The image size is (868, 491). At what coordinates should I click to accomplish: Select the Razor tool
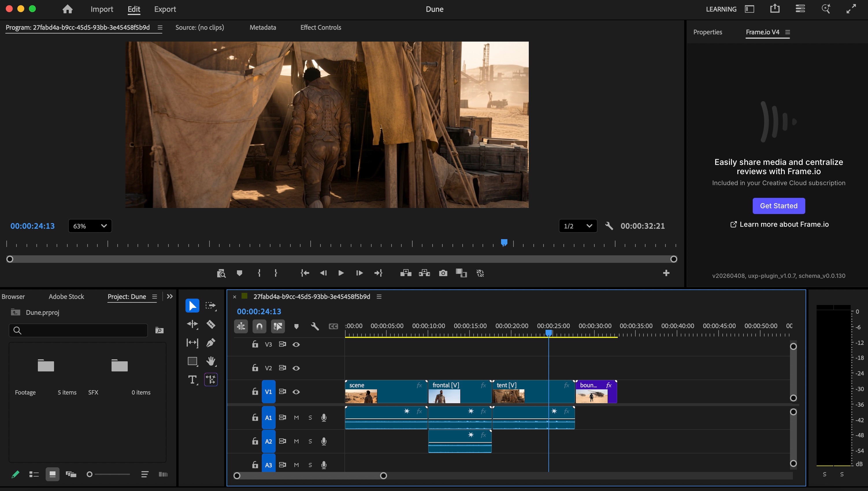(x=211, y=324)
